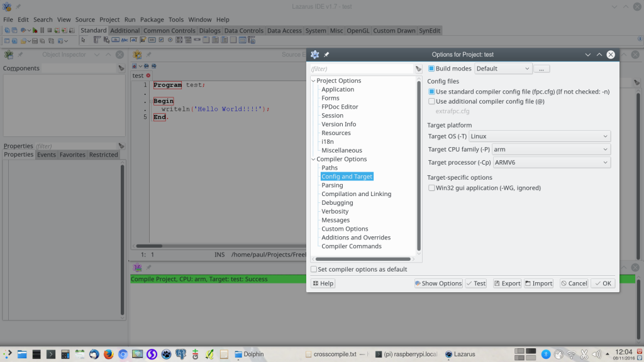Click the Bluetooth system tray icon
644x362 pixels.
pos(546,354)
